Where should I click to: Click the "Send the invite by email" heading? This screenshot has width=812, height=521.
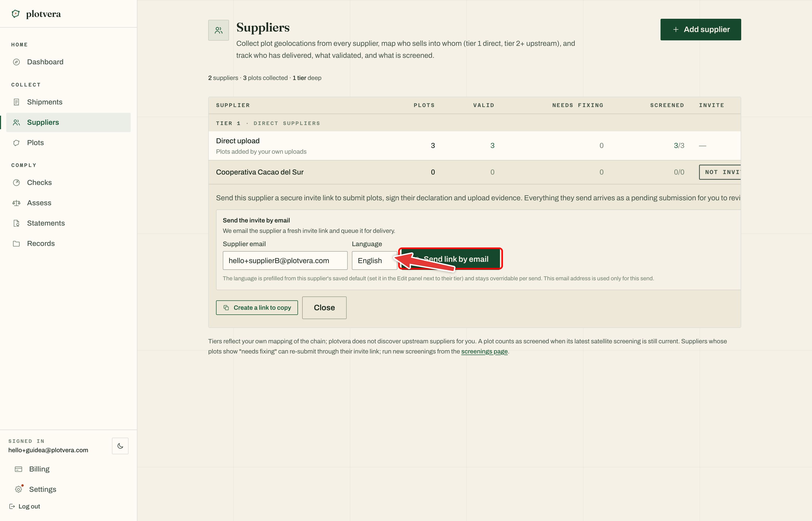[x=256, y=220]
